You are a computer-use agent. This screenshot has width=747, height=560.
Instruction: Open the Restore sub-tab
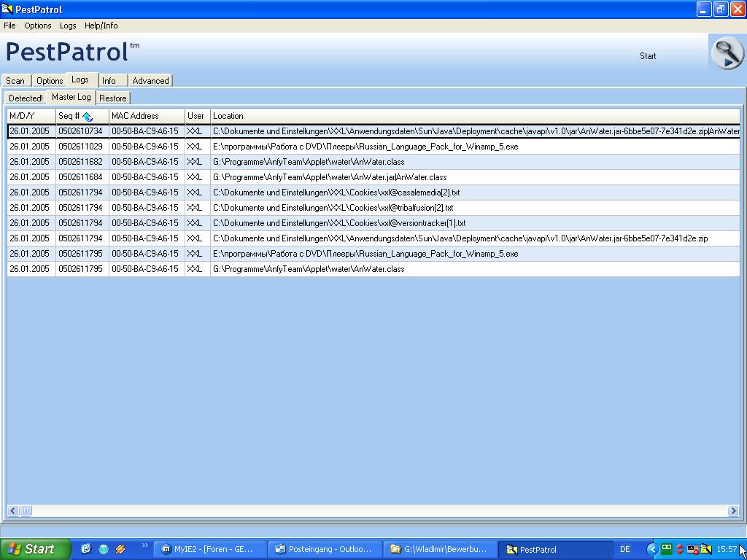point(113,98)
